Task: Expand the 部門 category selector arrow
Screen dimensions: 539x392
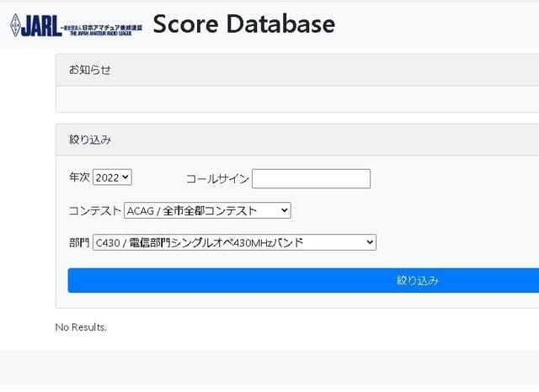Action: click(369, 242)
